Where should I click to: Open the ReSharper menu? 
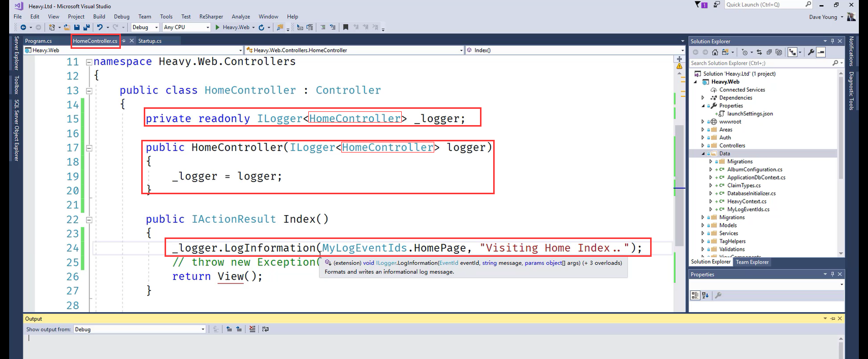pyautogui.click(x=211, y=17)
